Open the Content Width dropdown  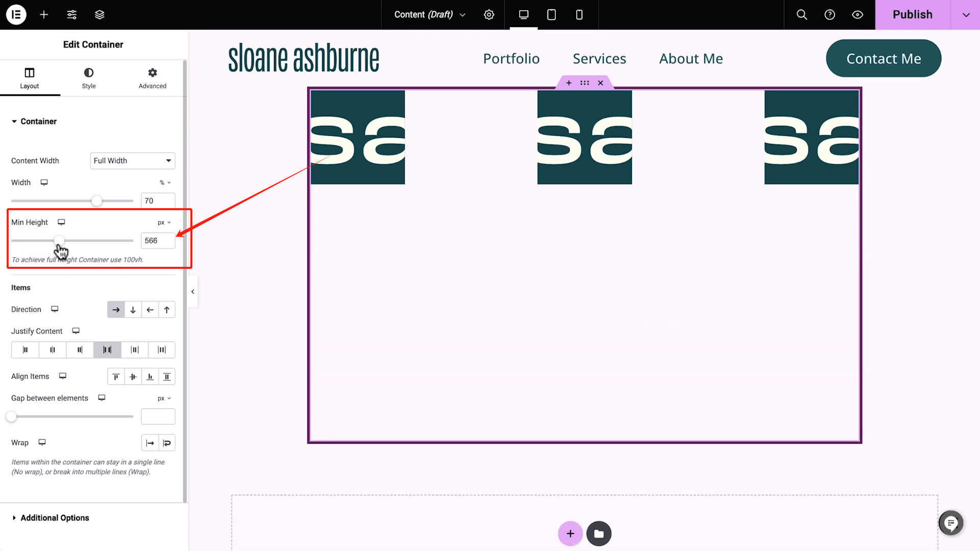[132, 161]
